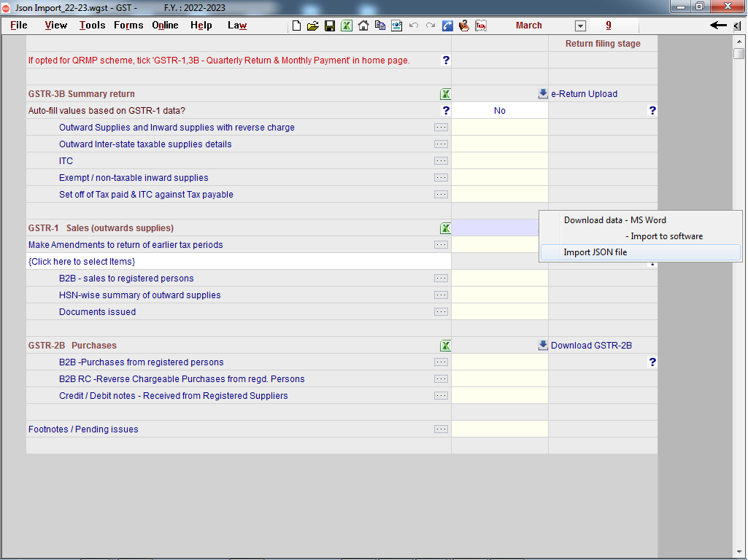Expand B2B sales to registered persons details

(441, 279)
